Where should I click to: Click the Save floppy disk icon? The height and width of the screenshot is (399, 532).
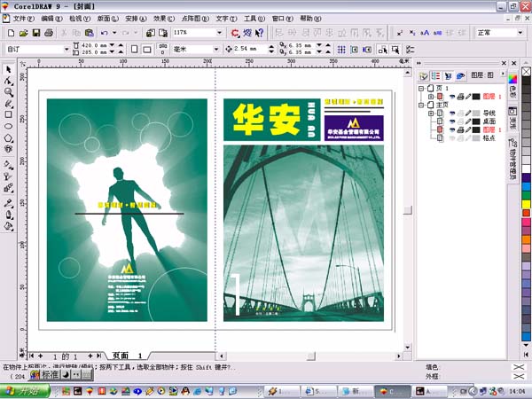tap(36, 33)
